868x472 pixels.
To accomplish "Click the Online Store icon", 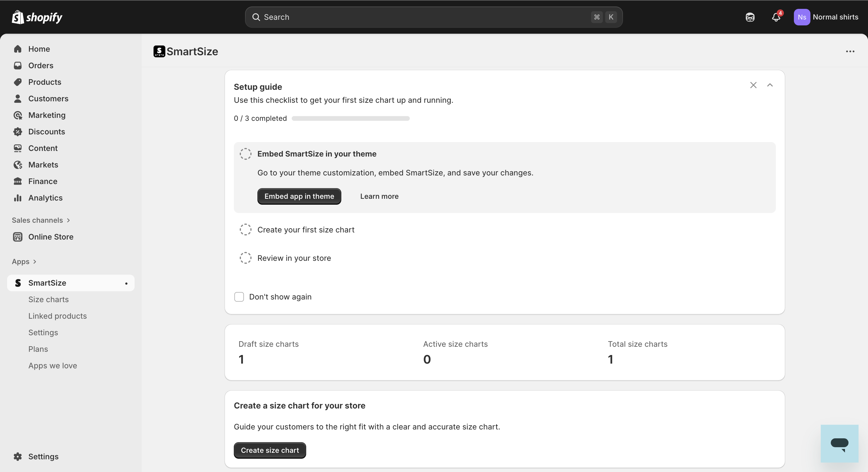I will click(x=18, y=237).
